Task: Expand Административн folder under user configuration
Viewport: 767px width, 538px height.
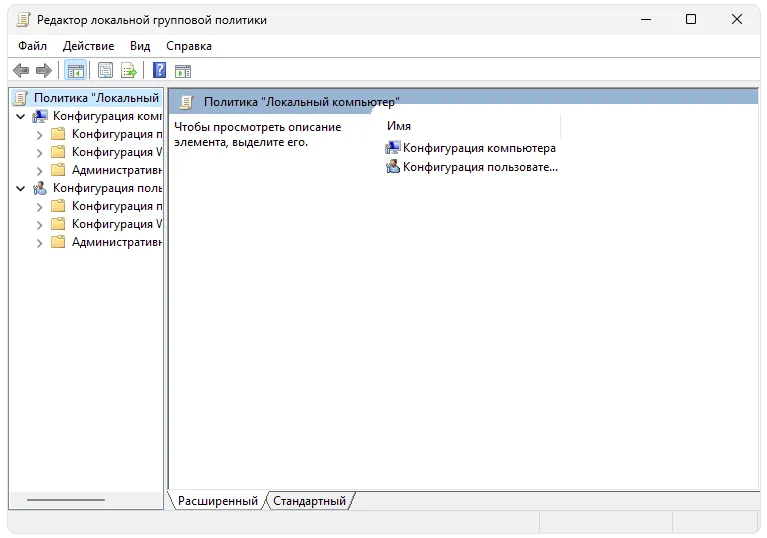Action: (x=40, y=243)
